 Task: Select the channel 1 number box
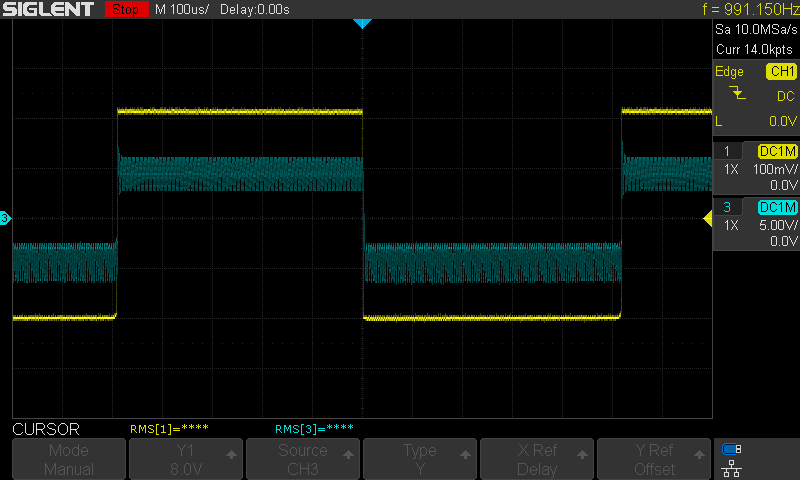tap(727, 151)
